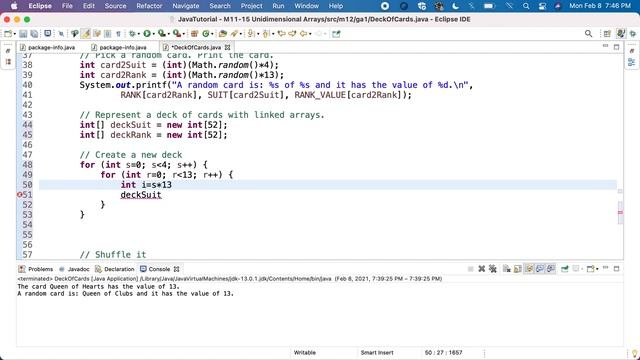Click the New file toolbar icon
This screenshot has height=360, width=640.
click(8, 34)
